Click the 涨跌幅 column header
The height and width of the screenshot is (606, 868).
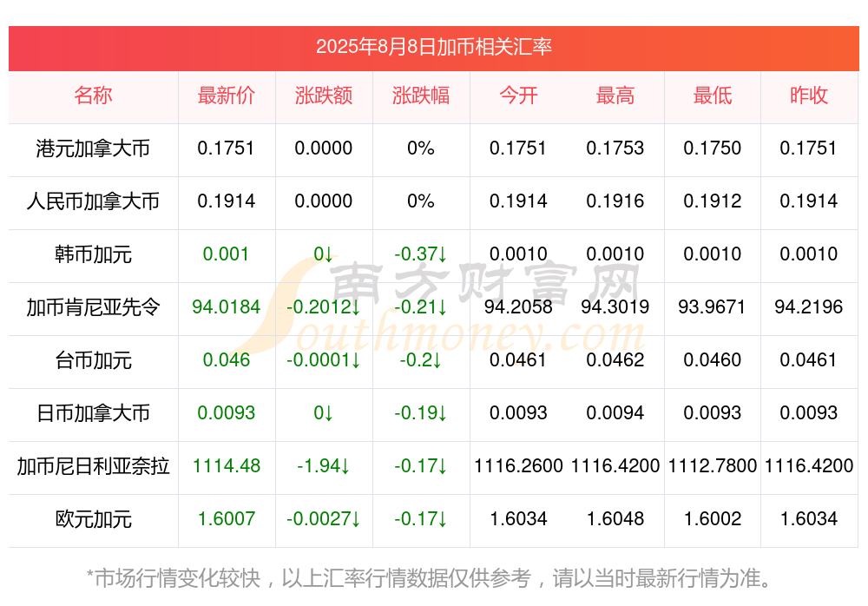pos(421,96)
